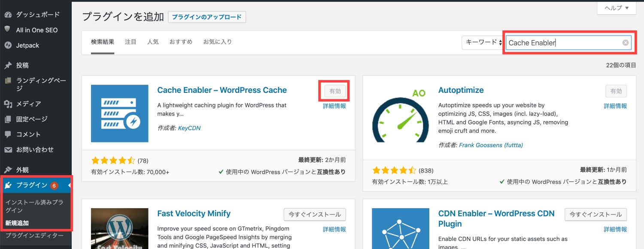
Task: Open the Jetpack sidebar menu
Action: coord(27,45)
